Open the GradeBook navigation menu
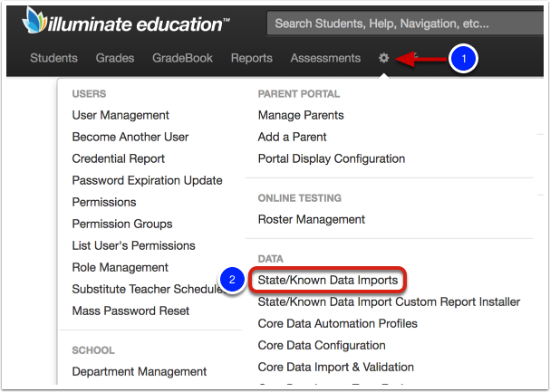This screenshot has height=392, width=550. click(x=182, y=58)
